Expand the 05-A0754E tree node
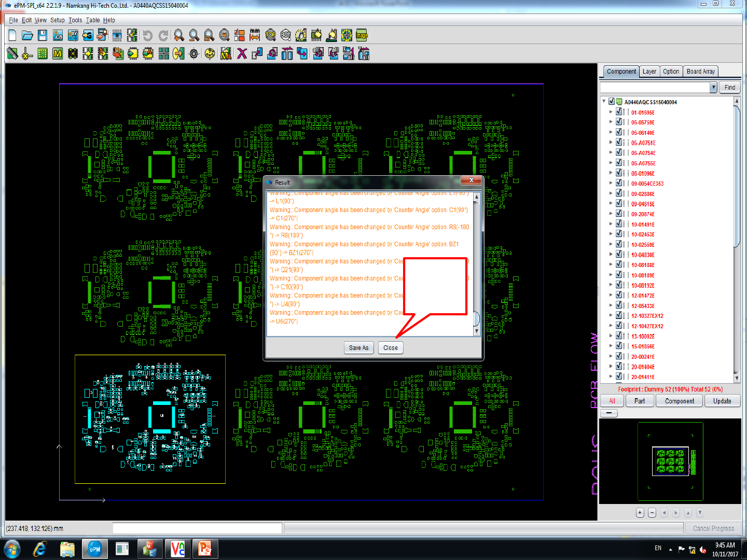Viewport: 747px width, 560px height. coord(611,152)
